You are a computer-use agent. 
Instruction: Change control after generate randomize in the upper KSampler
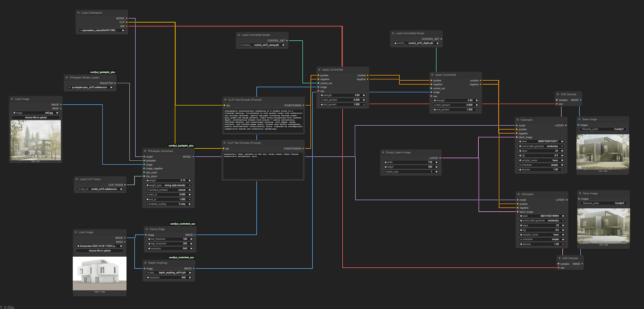point(541,146)
